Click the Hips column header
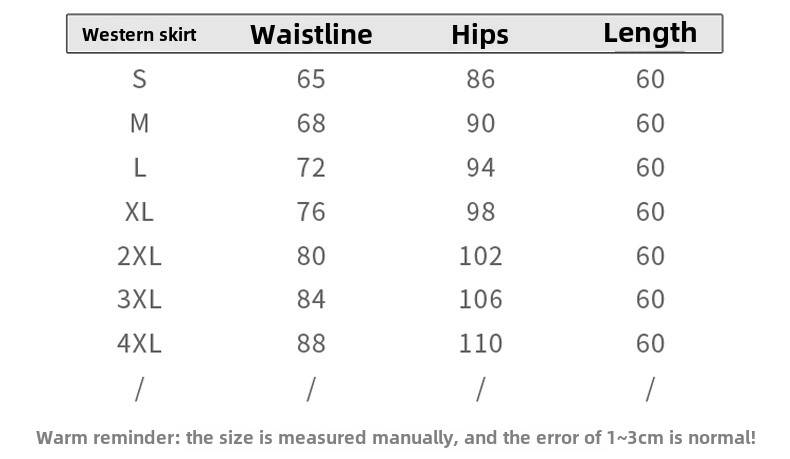Screen dimensions: 790x459 [480, 35]
